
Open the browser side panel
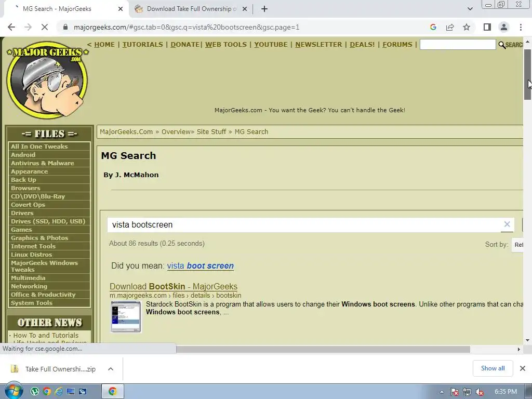pyautogui.click(x=487, y=27)
